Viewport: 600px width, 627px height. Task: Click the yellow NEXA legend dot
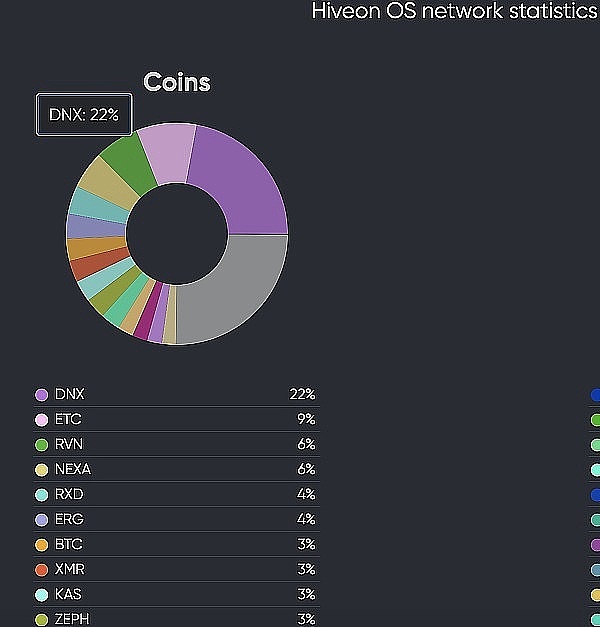point(41,470)
